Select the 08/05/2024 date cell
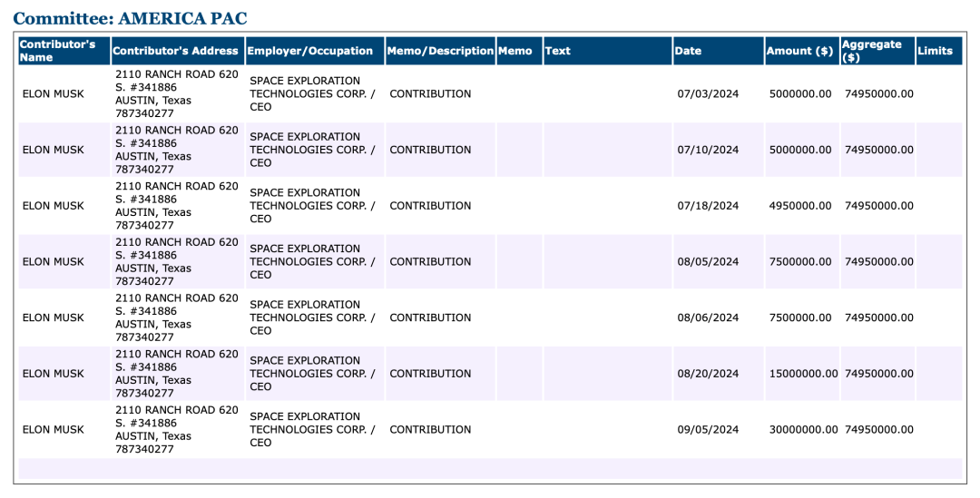The image size is (980, 498). pos(708,262)
